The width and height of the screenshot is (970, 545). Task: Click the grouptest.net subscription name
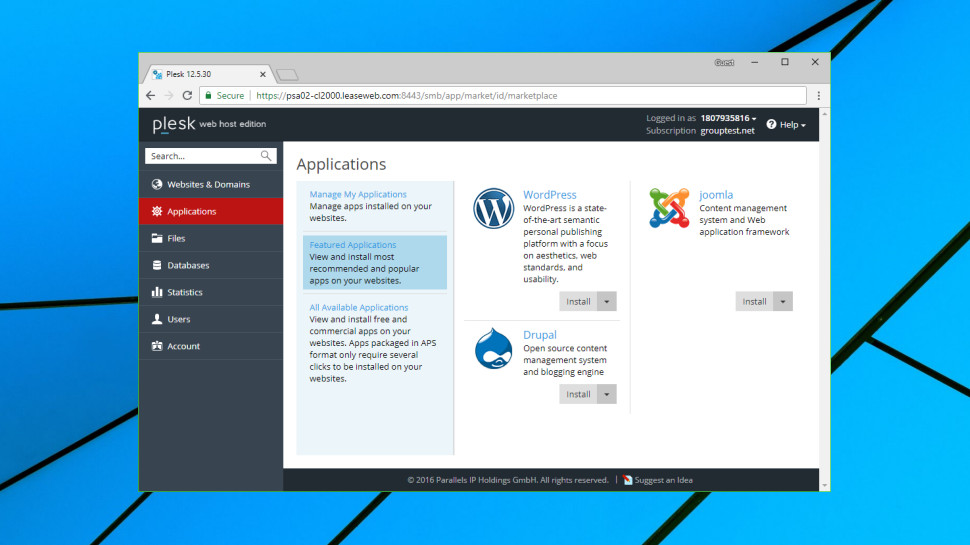(728, 131)
